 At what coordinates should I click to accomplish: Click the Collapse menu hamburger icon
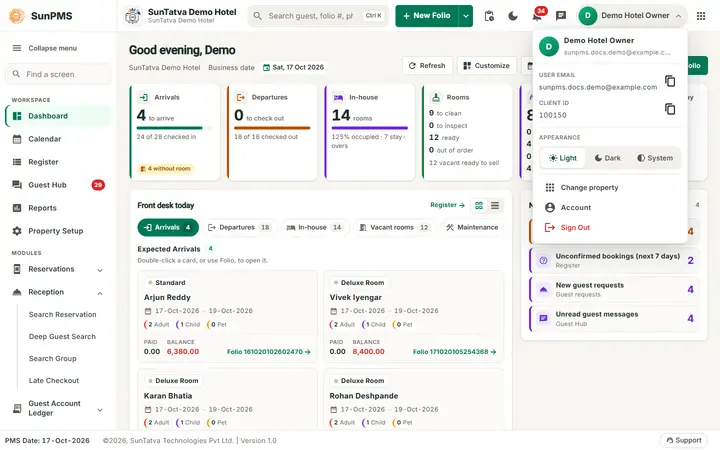[x=17, y=48]
